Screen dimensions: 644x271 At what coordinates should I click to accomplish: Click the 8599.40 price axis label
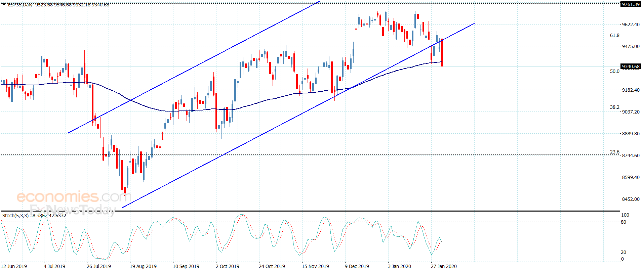(x=631, y=177)
